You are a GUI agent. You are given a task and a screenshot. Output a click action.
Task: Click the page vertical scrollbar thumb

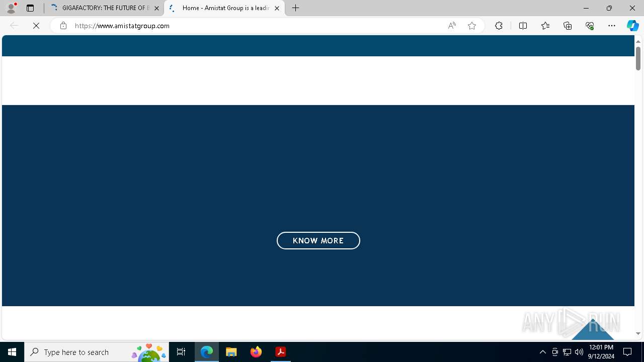[x=638, y=58]
